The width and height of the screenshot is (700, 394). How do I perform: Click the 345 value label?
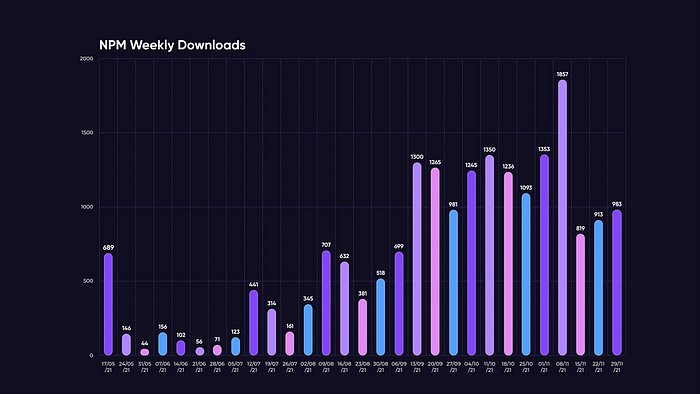[x=308, y=299]
